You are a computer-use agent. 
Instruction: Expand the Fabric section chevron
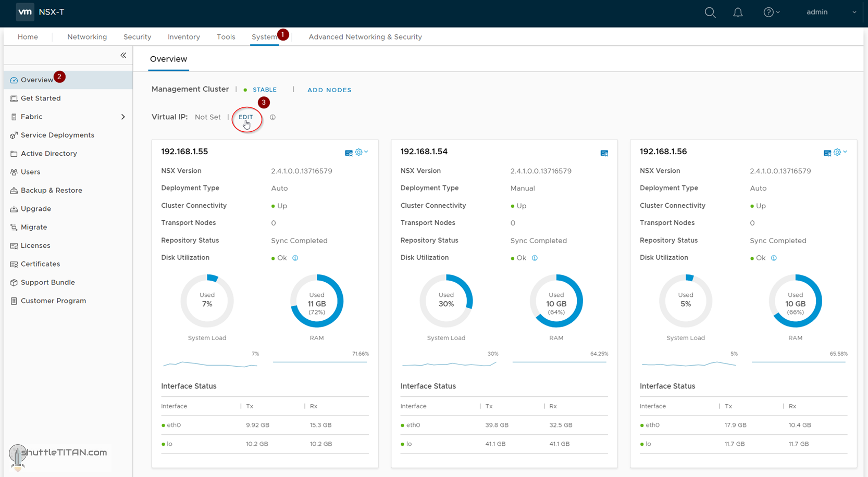coord(123,117)
